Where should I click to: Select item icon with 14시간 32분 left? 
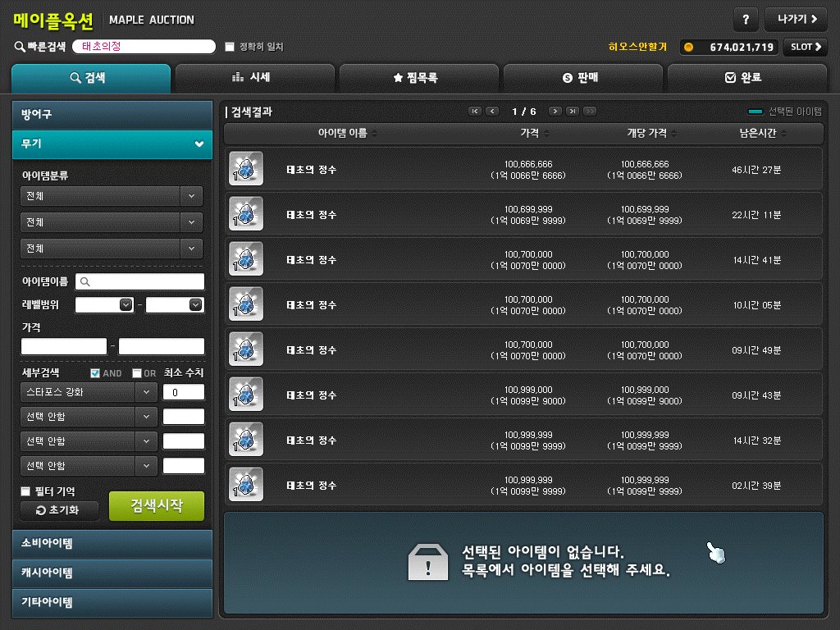tap(246, 439)
